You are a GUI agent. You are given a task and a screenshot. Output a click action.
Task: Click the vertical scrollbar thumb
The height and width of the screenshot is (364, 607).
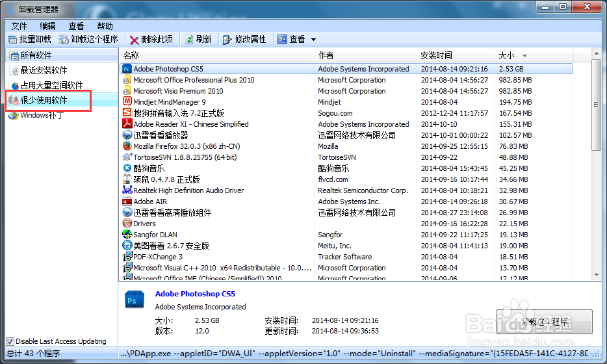tap(596, 105)
